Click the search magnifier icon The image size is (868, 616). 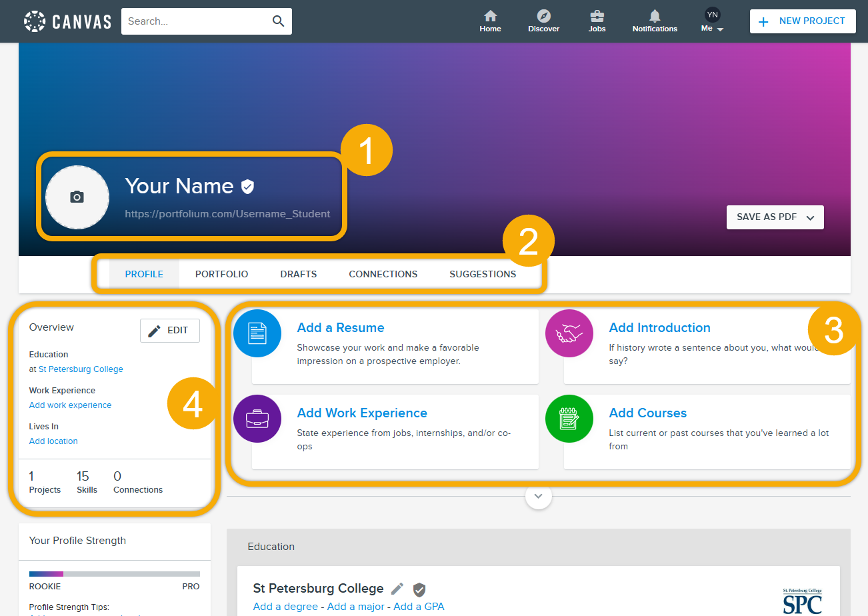[279, 21]
